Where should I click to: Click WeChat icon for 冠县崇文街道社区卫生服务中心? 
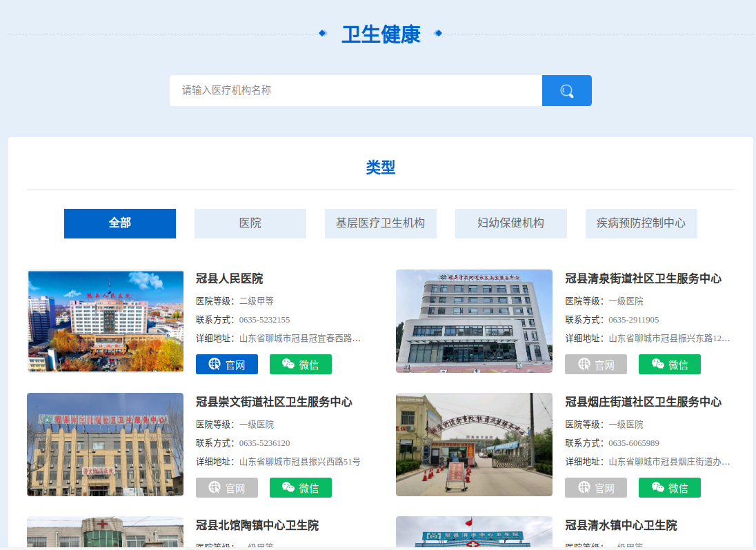click(x=288, y=487)
